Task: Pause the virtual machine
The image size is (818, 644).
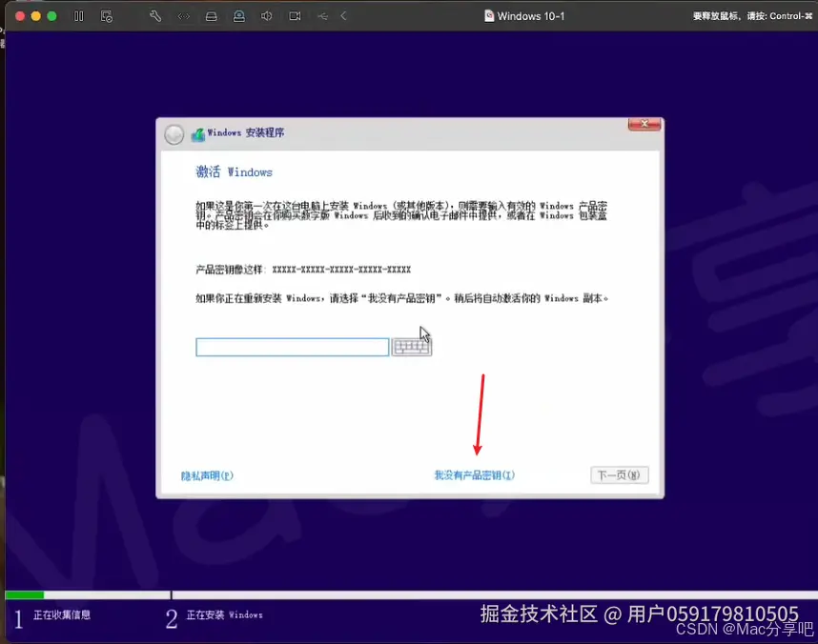Action: 80,16
